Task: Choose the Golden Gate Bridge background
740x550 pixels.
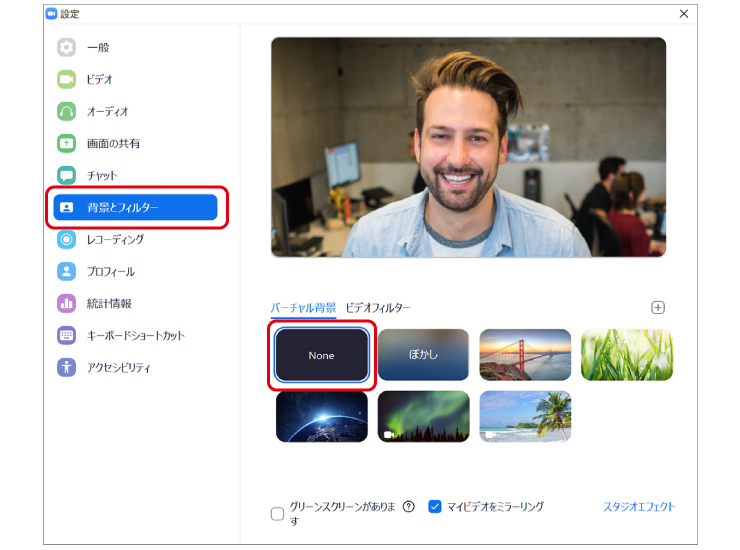Action: pyautogui.click(x=525, y=355)
